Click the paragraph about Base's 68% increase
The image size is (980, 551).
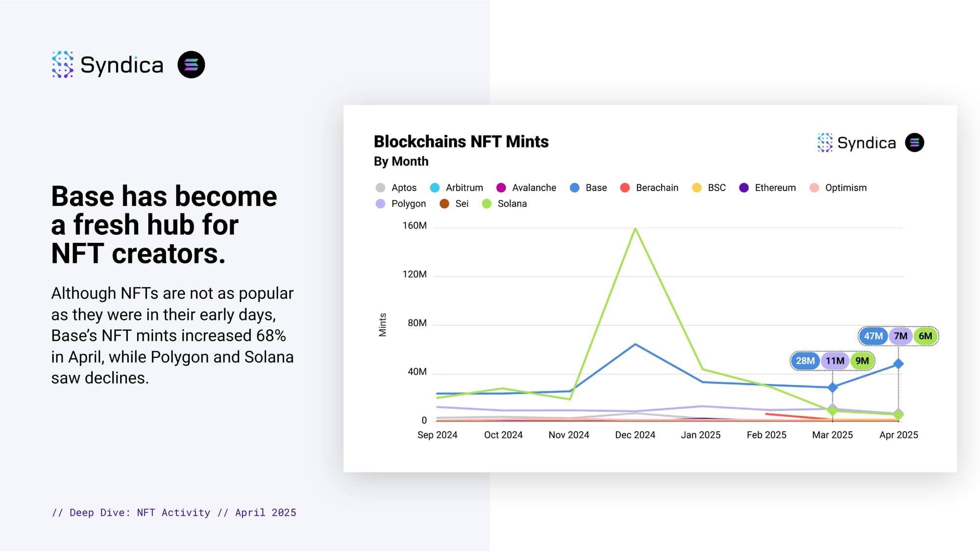tap(172, 335)
